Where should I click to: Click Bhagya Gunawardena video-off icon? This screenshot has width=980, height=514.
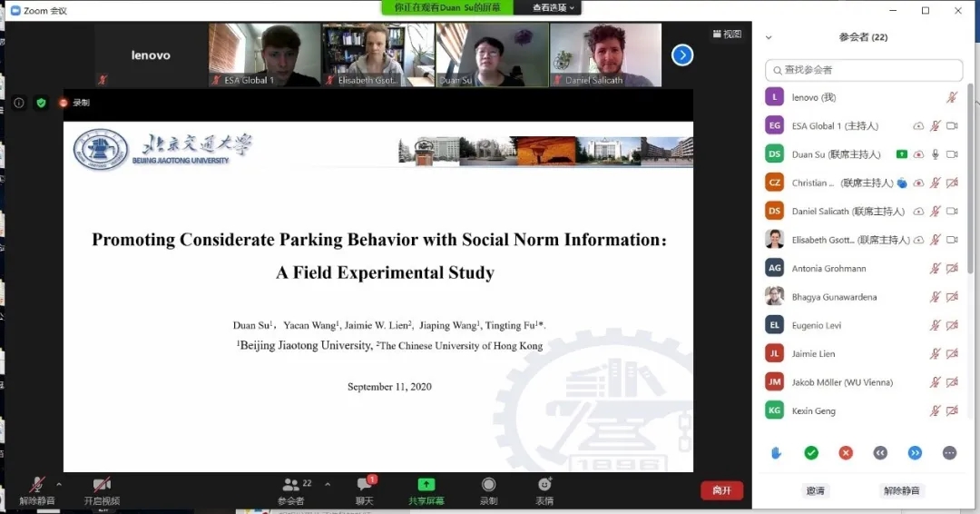coord(952,297)
